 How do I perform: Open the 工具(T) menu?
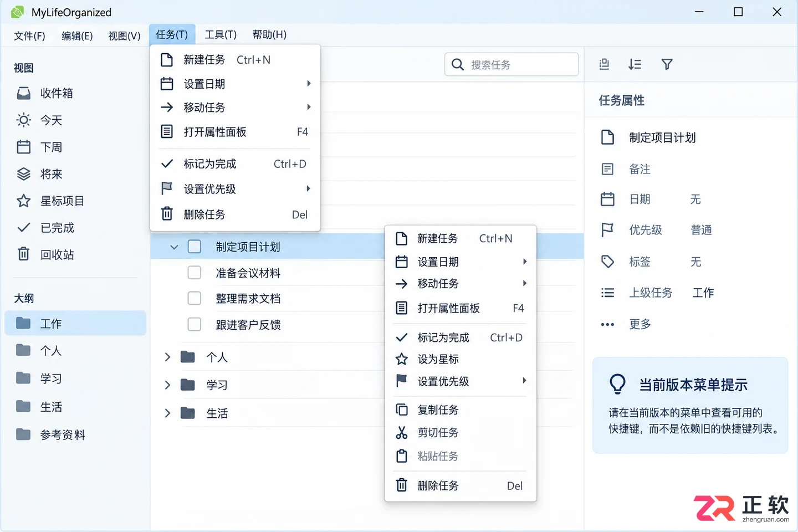tap(221, 34)
